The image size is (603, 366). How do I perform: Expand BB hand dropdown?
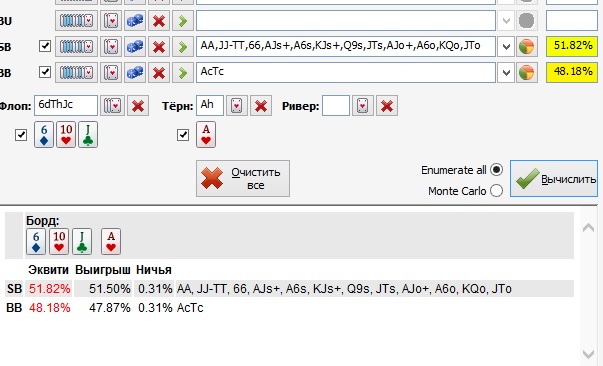(506, 73)
